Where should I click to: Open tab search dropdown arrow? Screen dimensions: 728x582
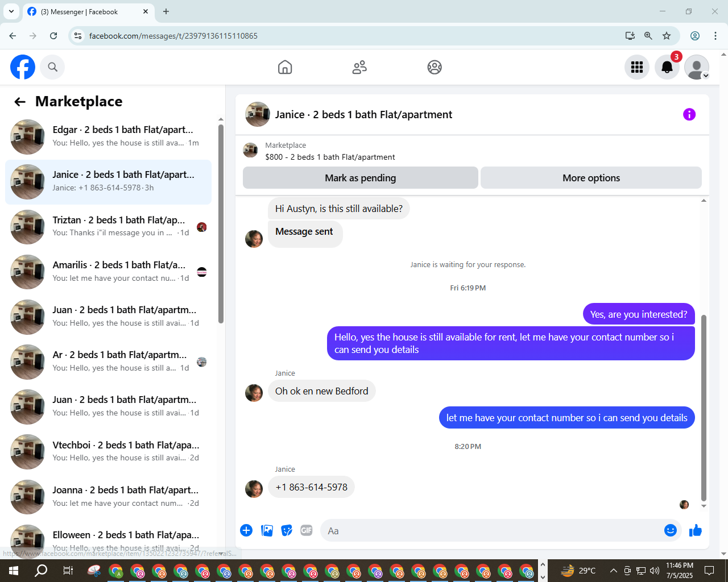pos(11,11)
